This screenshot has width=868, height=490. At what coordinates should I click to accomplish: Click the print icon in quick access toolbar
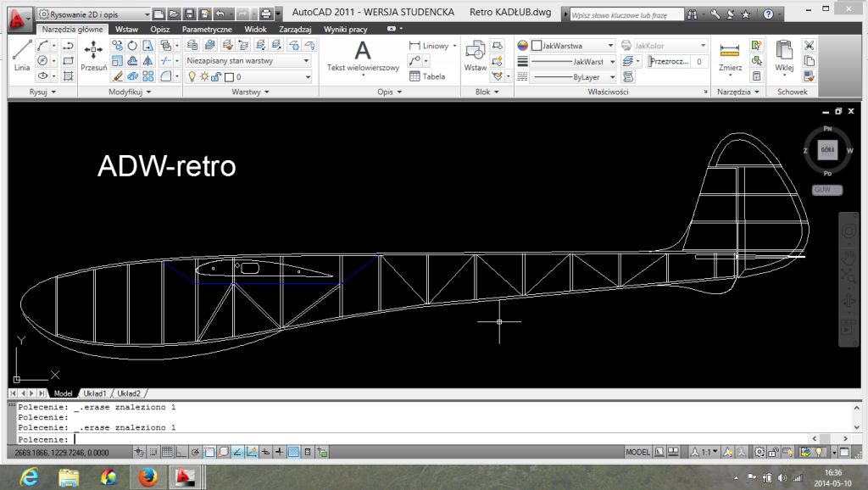[x=265, y=14]
